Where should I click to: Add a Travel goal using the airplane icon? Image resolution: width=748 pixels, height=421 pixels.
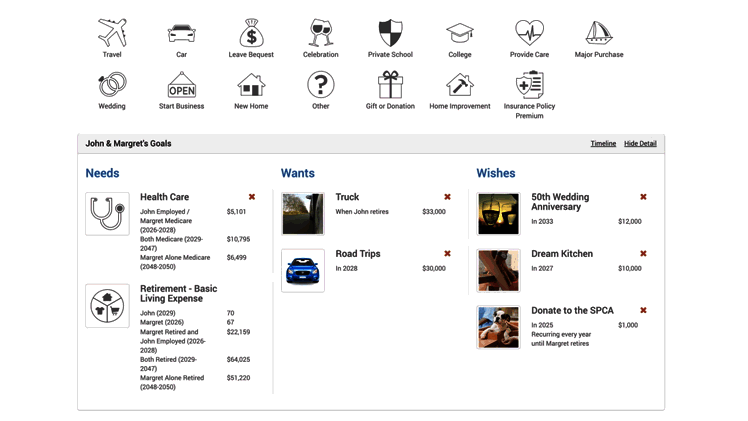click(112, 32)
